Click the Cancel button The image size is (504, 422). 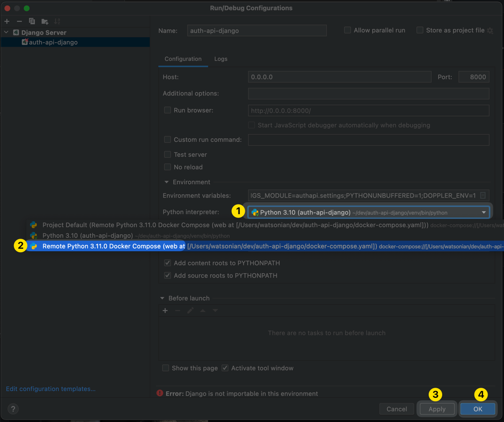pyautogui.click(x=397, y=409)
